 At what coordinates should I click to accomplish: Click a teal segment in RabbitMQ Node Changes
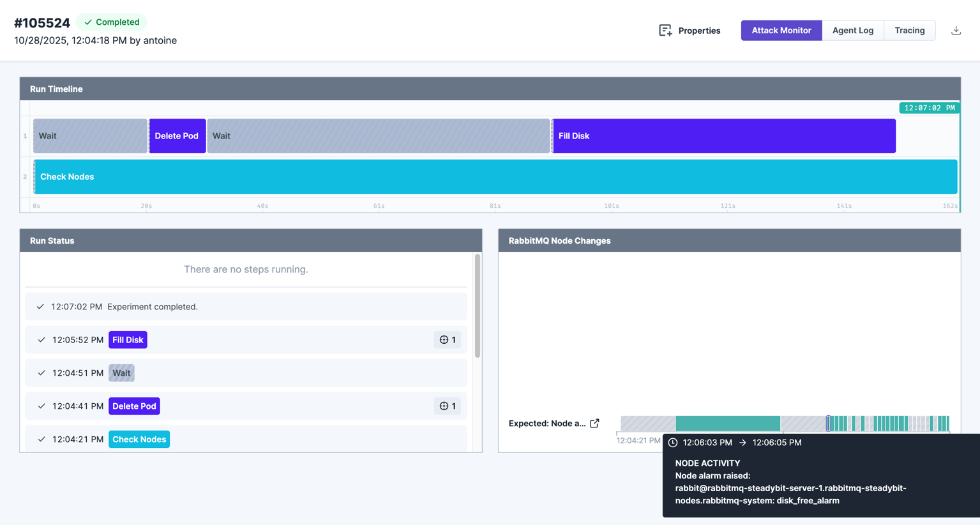tap(728, 422)
